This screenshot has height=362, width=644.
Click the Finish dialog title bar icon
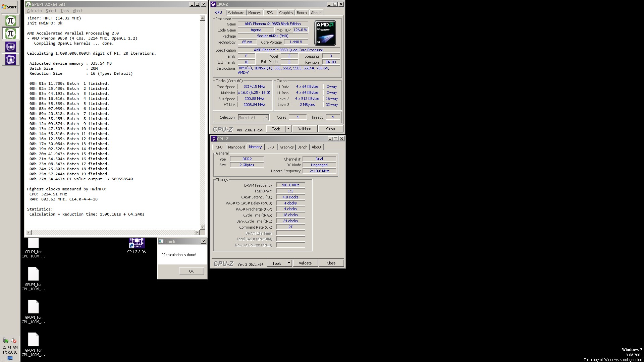[x=161, y=241]
